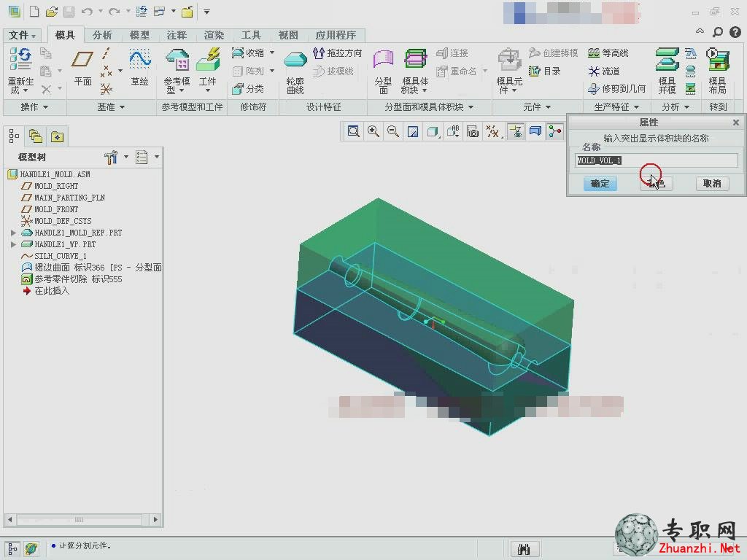Click the 等高线 waterline tool

tap(608, 52)
